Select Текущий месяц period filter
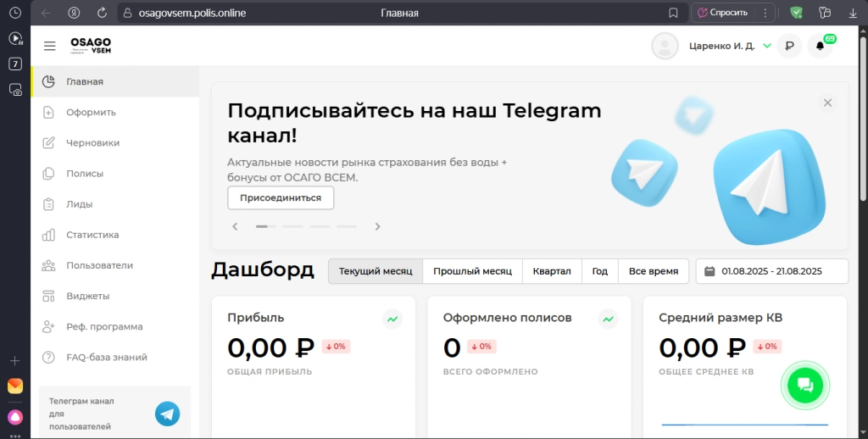 (x=376, y=271)
